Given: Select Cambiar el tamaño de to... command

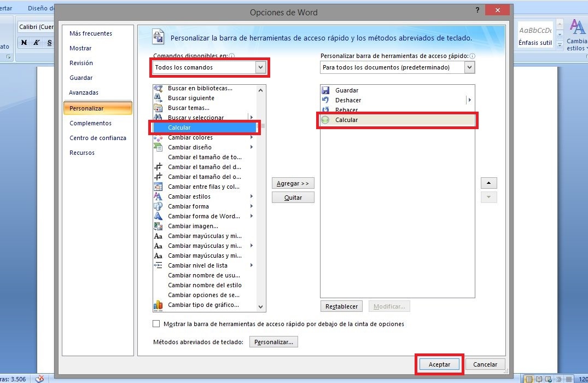Looking at the screenshot, I should click(x=205, y=157).
